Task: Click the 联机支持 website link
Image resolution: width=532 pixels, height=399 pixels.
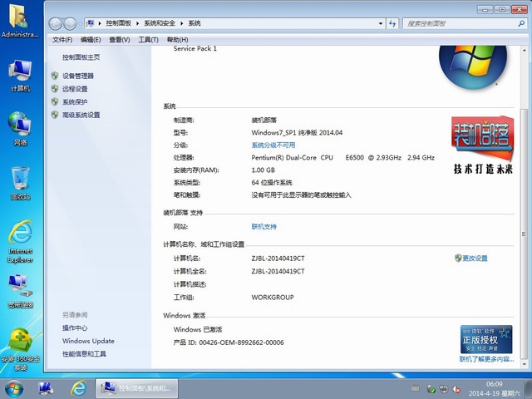Action: pyautogui.click(x=264, y=227)
